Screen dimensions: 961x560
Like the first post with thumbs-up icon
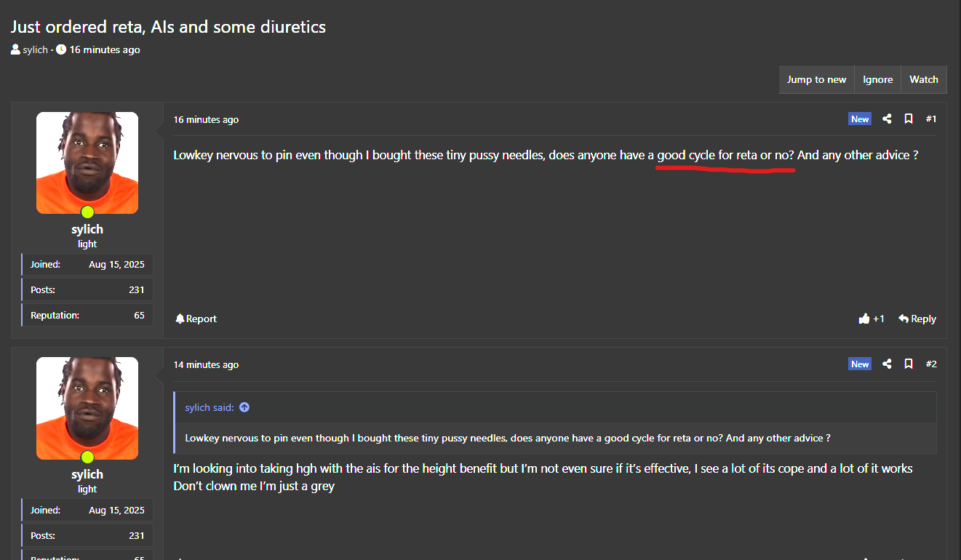point(864,319)
